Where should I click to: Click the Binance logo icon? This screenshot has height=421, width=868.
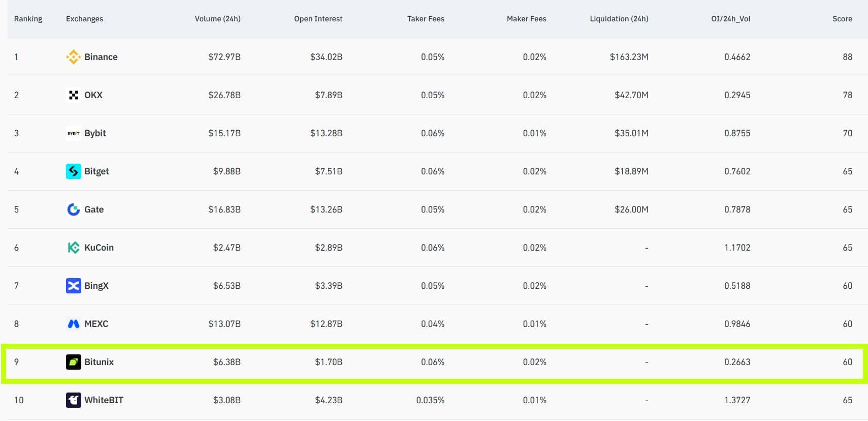pyautogui.click(x=74, y=57)
